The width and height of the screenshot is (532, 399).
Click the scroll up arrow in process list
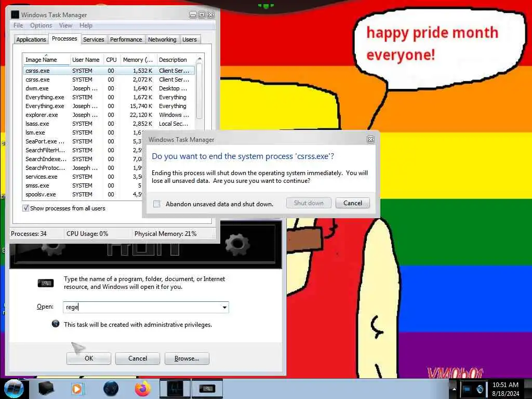[199, 59]
